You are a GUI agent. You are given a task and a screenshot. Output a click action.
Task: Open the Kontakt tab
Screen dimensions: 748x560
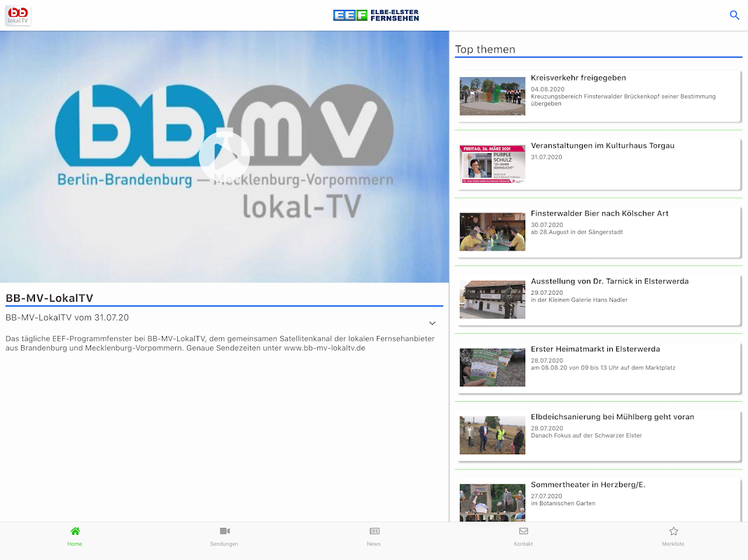[523, 536]
